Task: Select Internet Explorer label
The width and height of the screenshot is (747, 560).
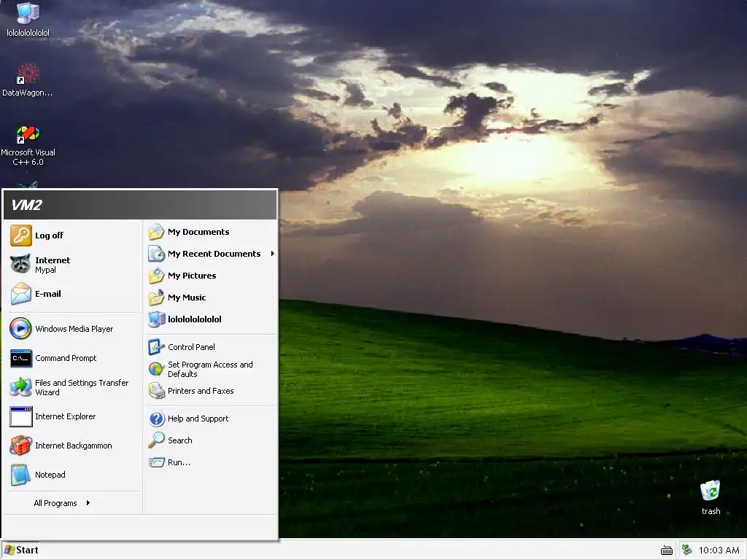Action: point(65,416)
